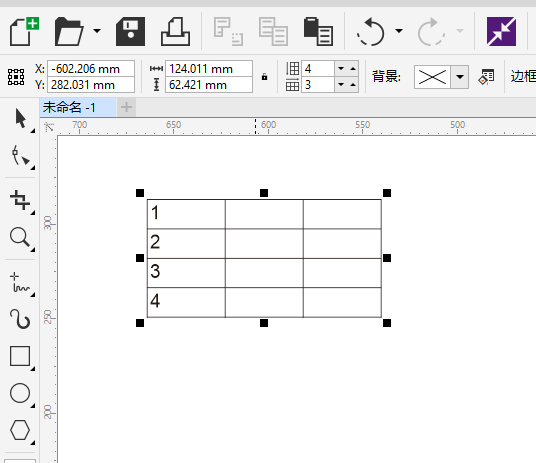
Task: Open the background color dropdown
Action: point(460,77)
